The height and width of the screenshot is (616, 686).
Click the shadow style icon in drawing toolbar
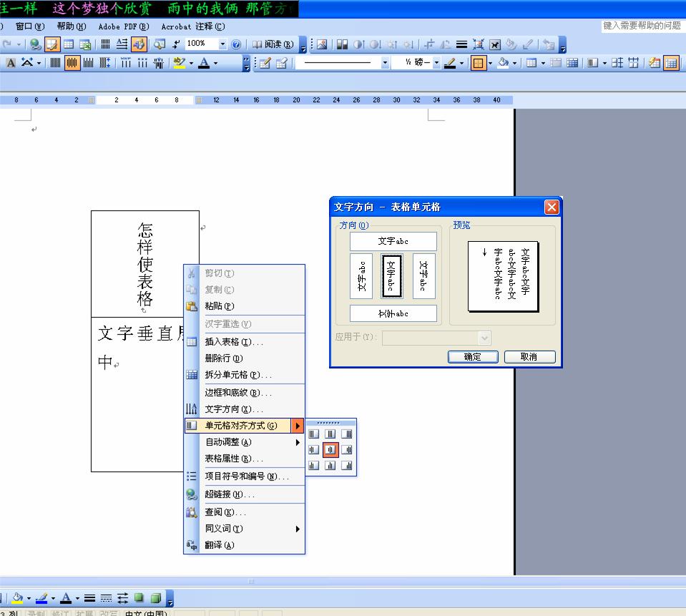tap(139, 598)
